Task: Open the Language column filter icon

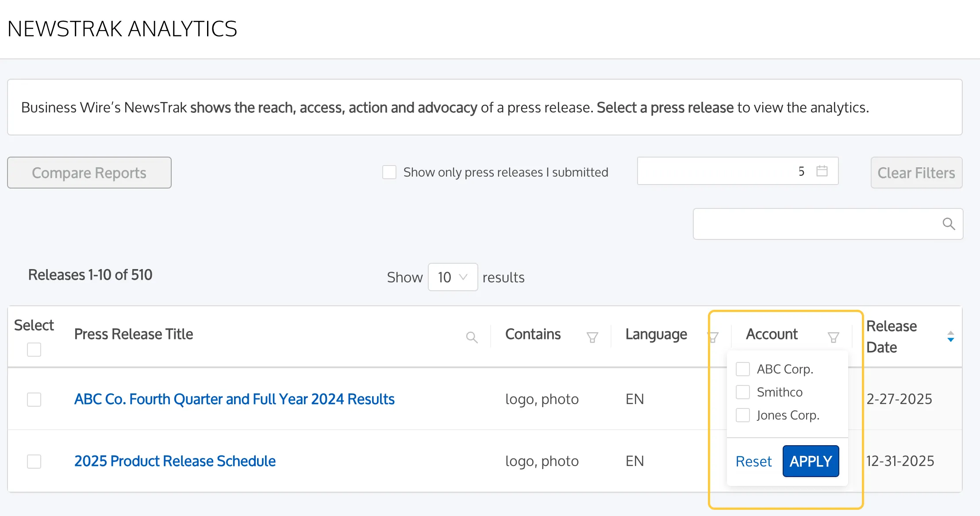Action: pyautogui.click(x=713, y=338)
